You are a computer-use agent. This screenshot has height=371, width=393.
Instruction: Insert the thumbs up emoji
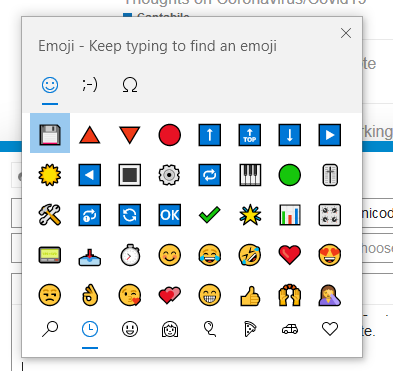(x=250, y=295)
